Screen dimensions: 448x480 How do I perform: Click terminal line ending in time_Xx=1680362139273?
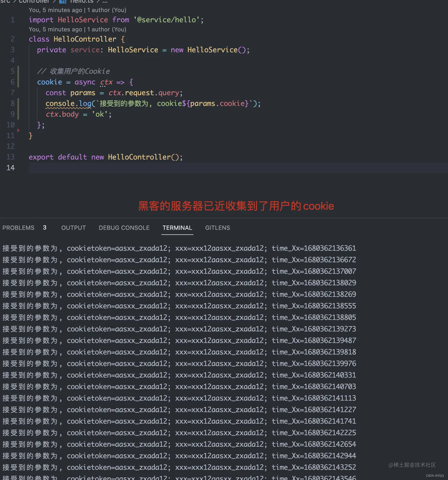pyautogui.click(x=179, y=329)
